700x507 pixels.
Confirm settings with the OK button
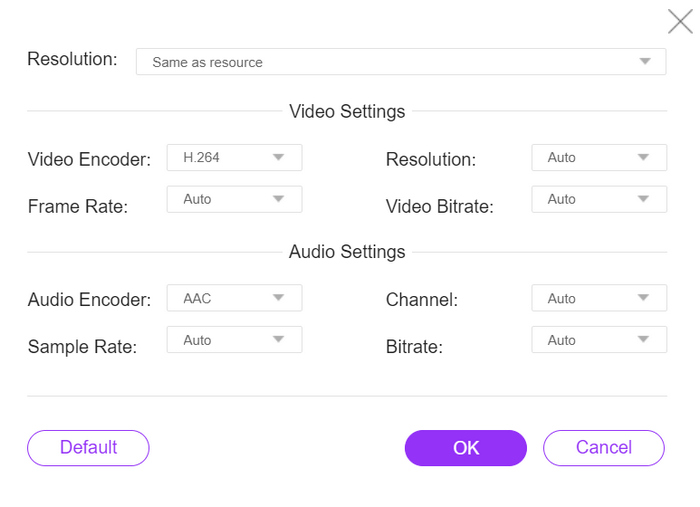466,448
